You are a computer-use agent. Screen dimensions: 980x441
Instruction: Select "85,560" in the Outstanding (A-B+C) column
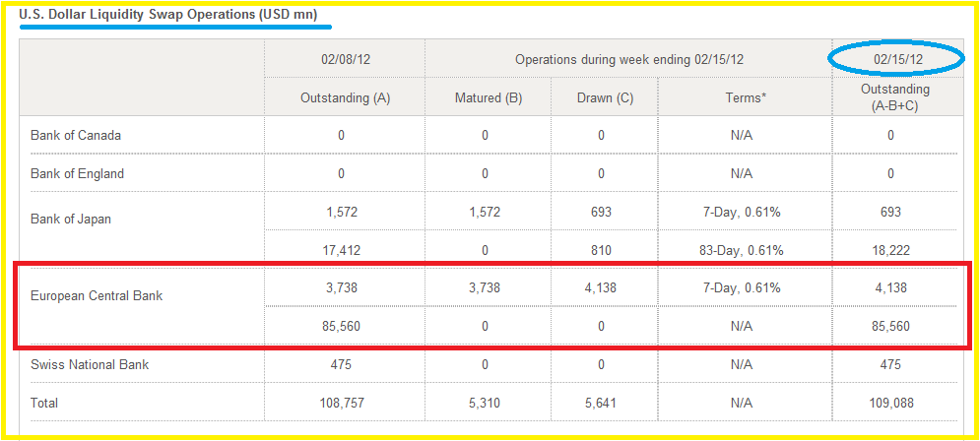(890, 326)
